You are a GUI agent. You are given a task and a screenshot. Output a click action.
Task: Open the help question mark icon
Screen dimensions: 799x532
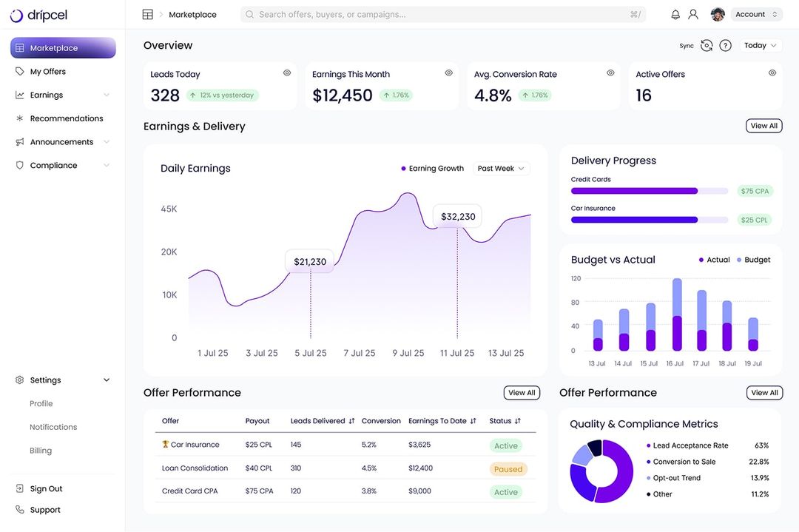725,45
